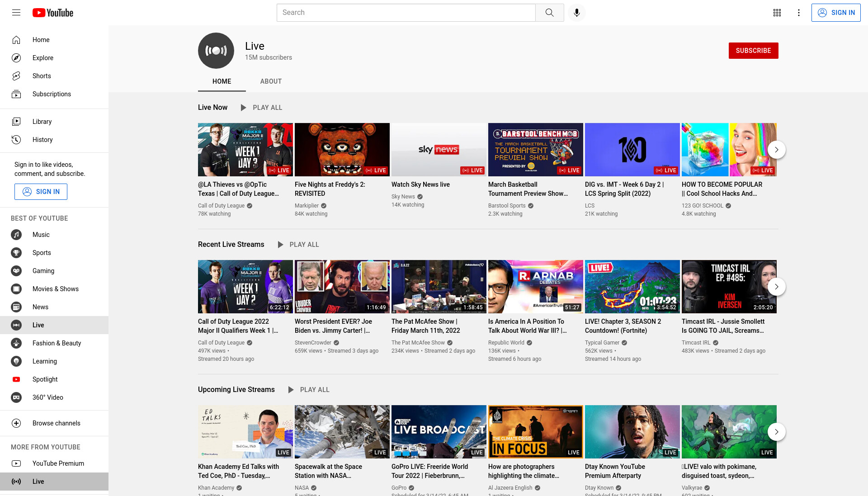Open Barstool Bench Mob tournament thumbnail
Image resolution: width=868 pixels, height=496 pixels.
[x=536, y=150]
